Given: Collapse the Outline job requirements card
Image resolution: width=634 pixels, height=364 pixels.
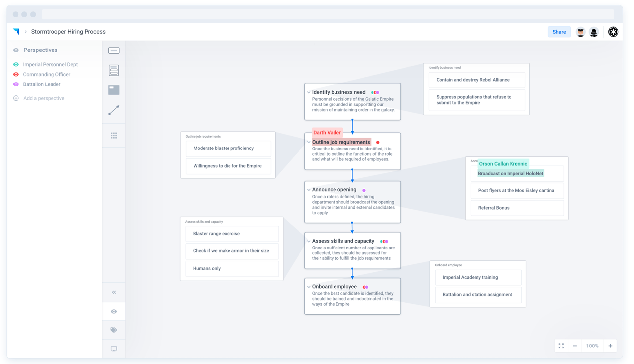Looking at the screenshot, I should click(309, 142).
